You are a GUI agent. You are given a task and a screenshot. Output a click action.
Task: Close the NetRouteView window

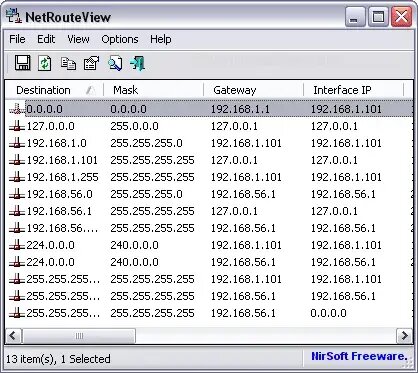[x=401, y=17]
